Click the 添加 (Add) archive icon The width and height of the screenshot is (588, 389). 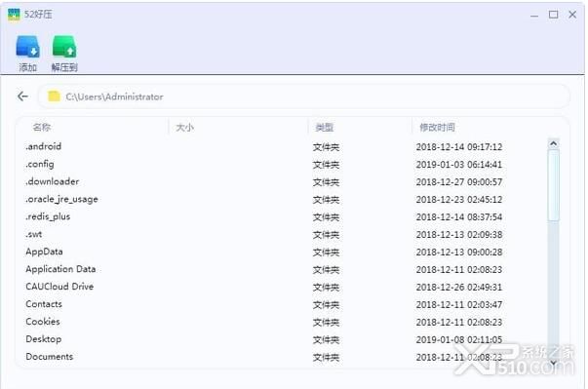click(27, 47)
